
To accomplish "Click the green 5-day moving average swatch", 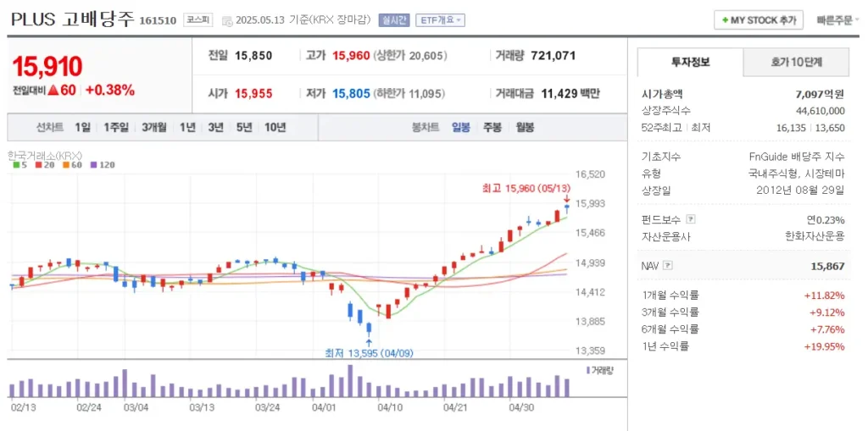I will (x=17, y=165).
